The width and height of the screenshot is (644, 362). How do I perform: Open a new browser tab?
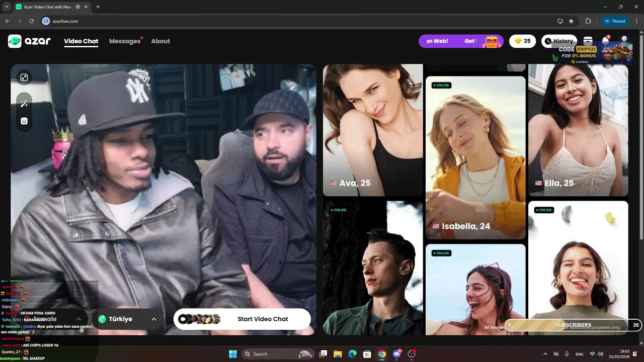98,7
